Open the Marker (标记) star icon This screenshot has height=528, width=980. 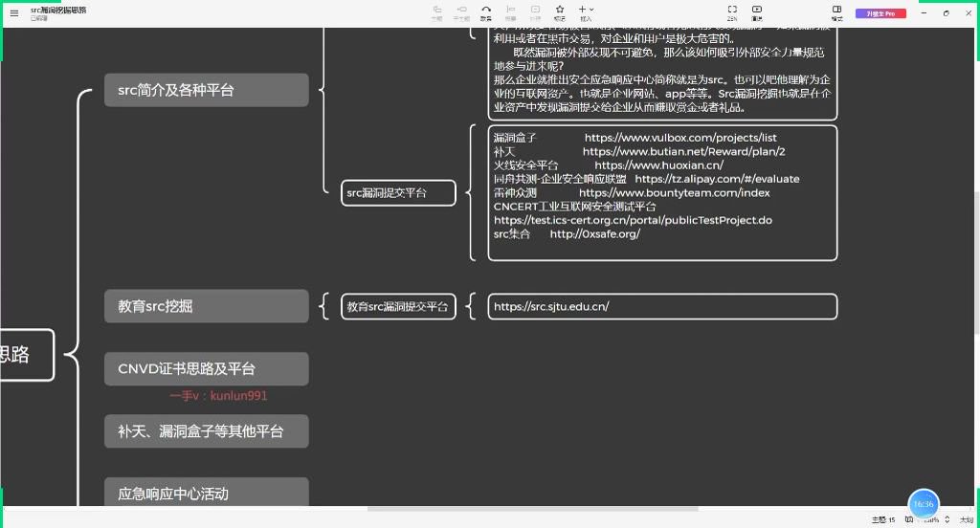[560, 12]
